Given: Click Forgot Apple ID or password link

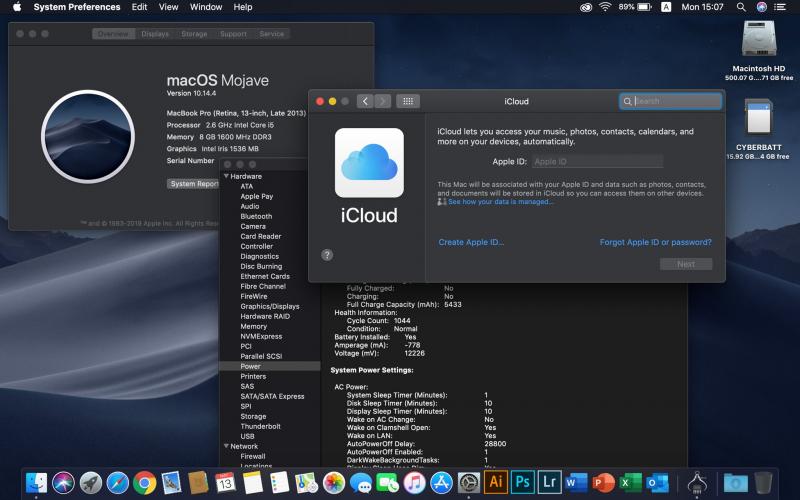Looking at the screenshot, I should [656, 242].
